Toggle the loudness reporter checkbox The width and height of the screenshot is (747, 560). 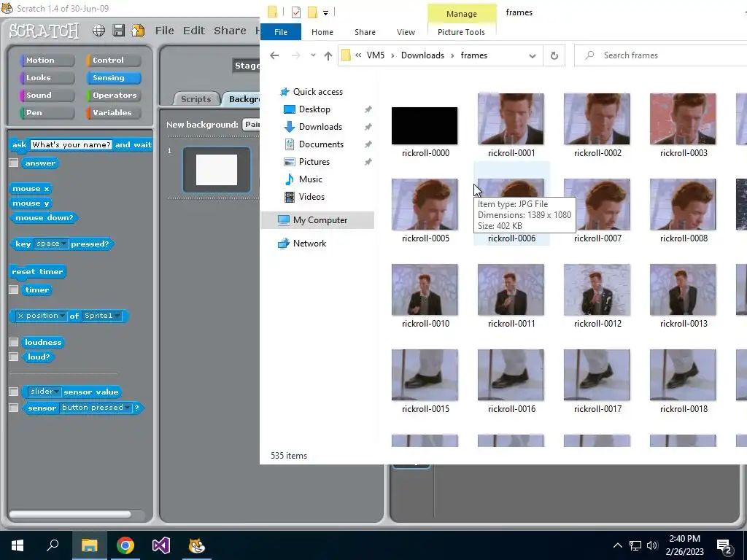click(x=14, y=342)
